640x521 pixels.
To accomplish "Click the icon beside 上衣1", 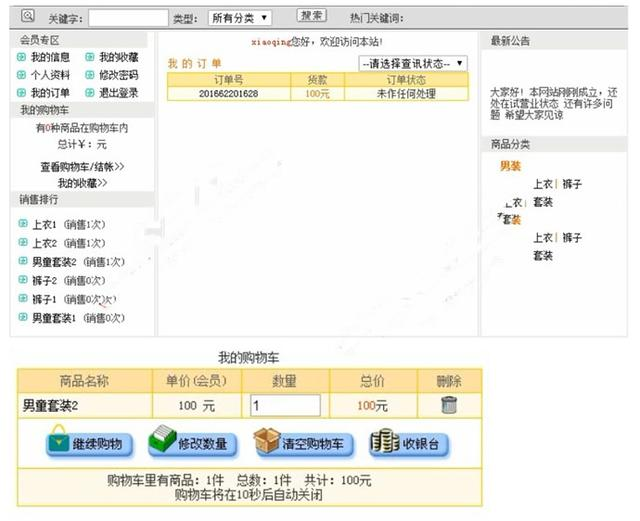I will (x=23, y=224).
